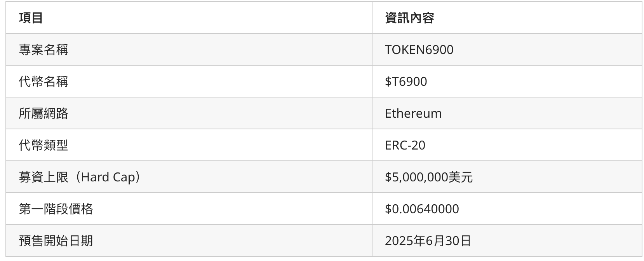Select the 預售開始日期 row label cell

tap(56, 241)
